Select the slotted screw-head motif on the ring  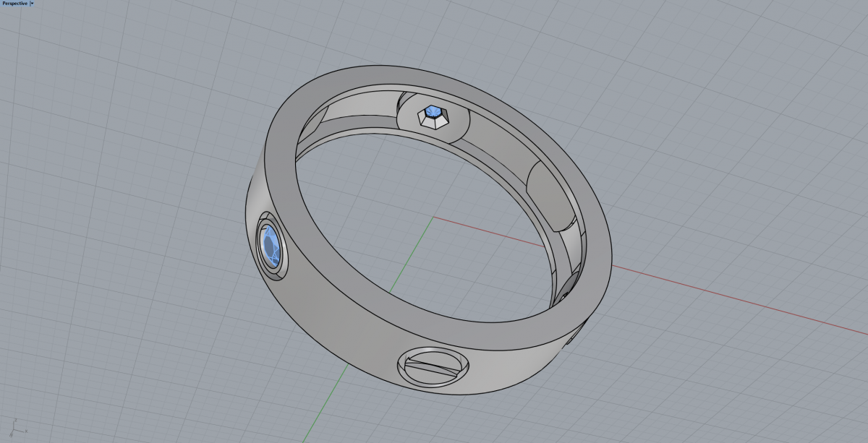pyautogui.click(x=432, y=366)
